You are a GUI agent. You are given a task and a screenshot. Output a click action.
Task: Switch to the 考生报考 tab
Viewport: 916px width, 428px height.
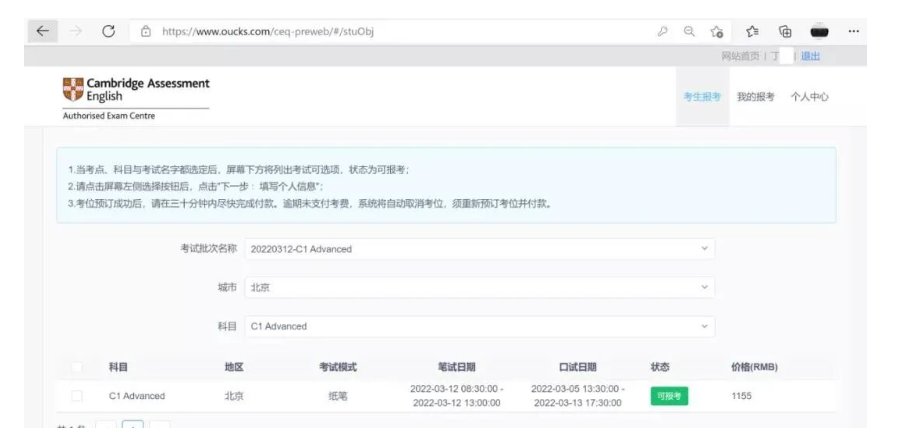click(702, 97)
